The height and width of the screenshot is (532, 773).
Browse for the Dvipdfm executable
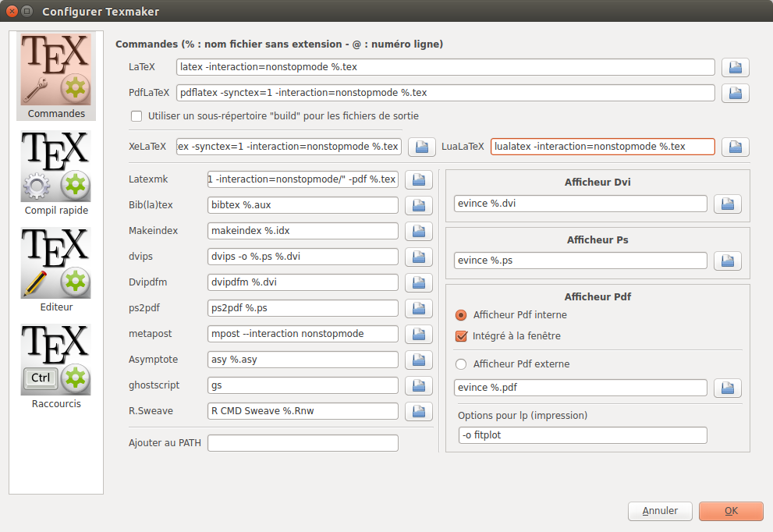point(419,282)
